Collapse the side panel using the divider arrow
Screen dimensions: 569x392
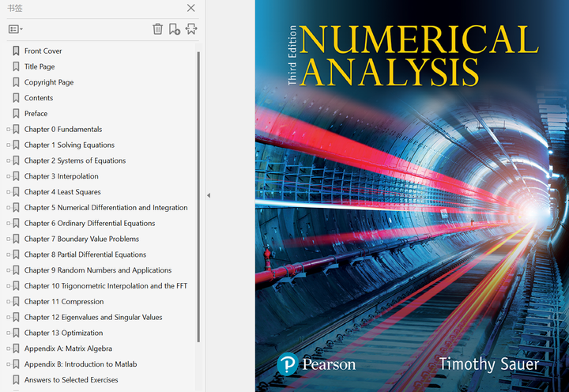[x=209, y=195]
